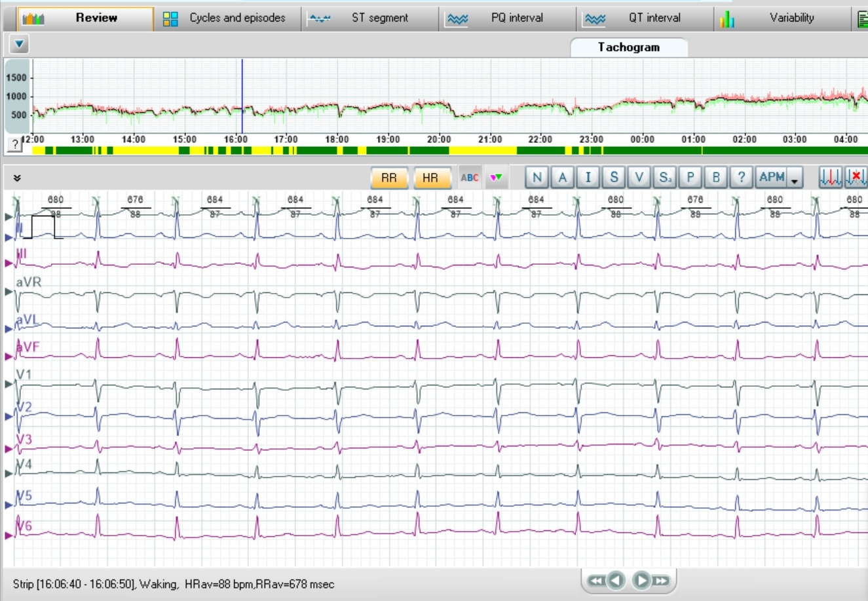Mark beat with the I classification button
Screen dimensions: 868x601
pos(588,177)
